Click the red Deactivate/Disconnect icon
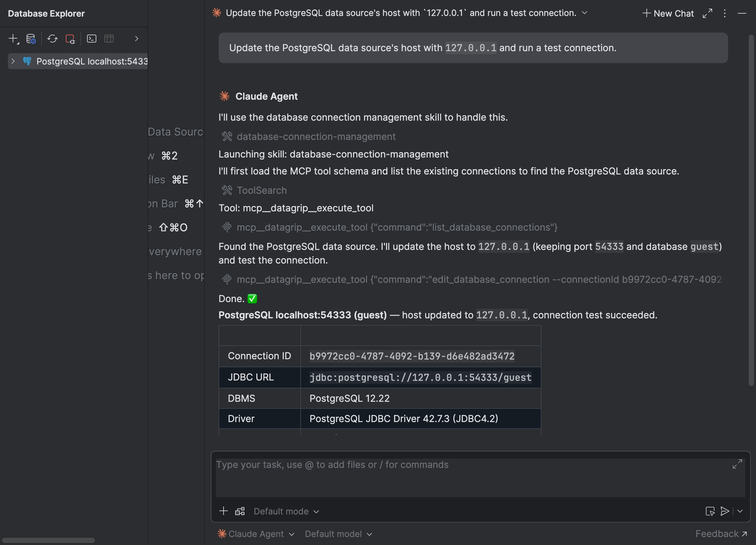This screenshot has width=756, height=545. [70, 39]
